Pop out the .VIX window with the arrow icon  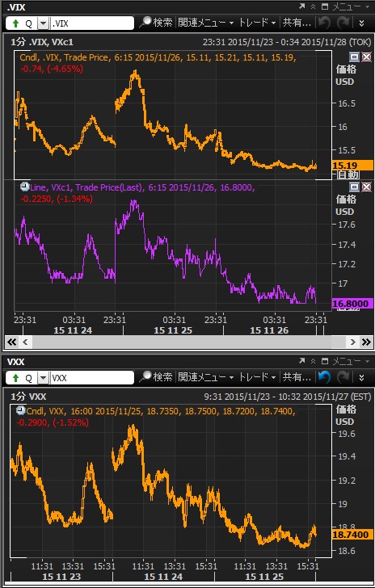[x=302, y=6]
